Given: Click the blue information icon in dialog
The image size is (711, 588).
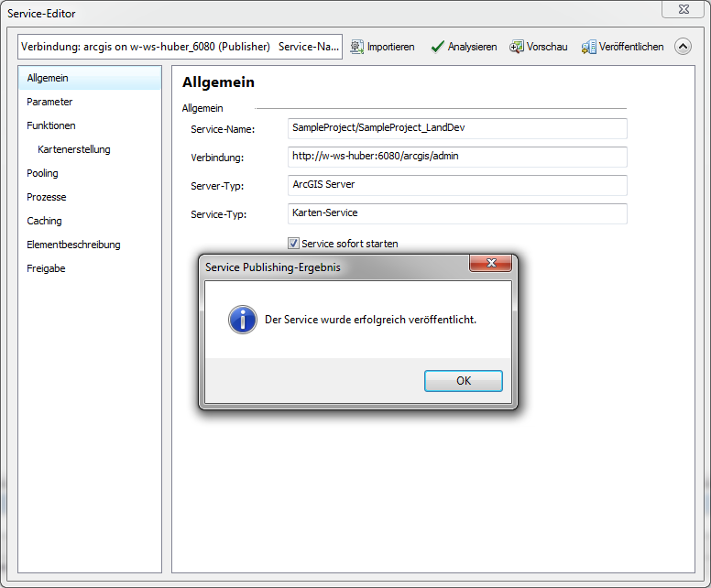Looking at the screenshot, I should pos(243,320).
